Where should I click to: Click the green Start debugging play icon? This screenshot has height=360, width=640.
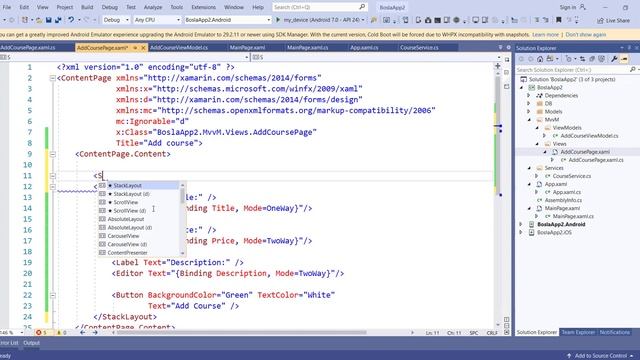278,20
